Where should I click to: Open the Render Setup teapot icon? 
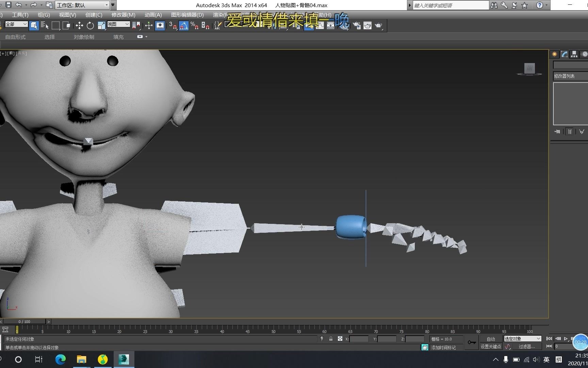pyautogui.click(x=357, y=26)
